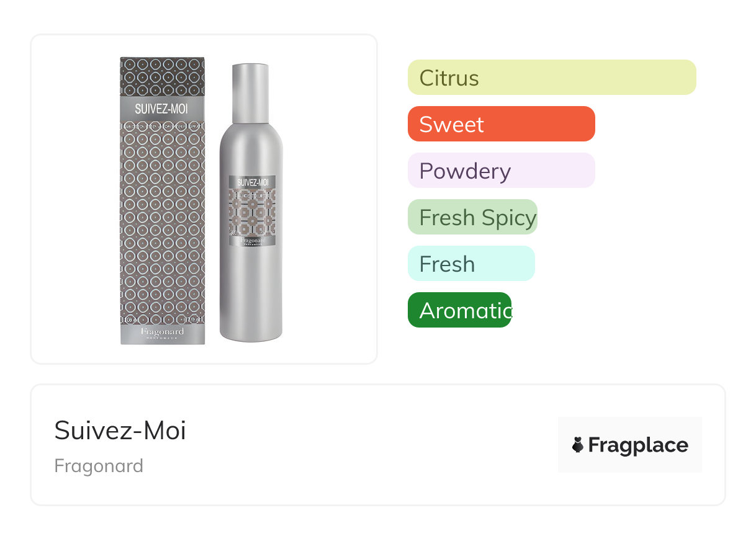Select the Sweet accord bar

click(x=502, y=124)
